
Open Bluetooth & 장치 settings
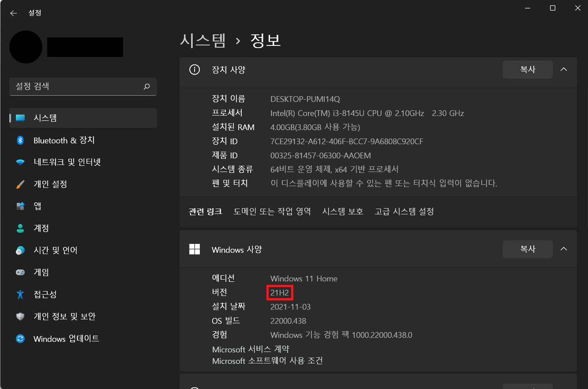[83, 140]
